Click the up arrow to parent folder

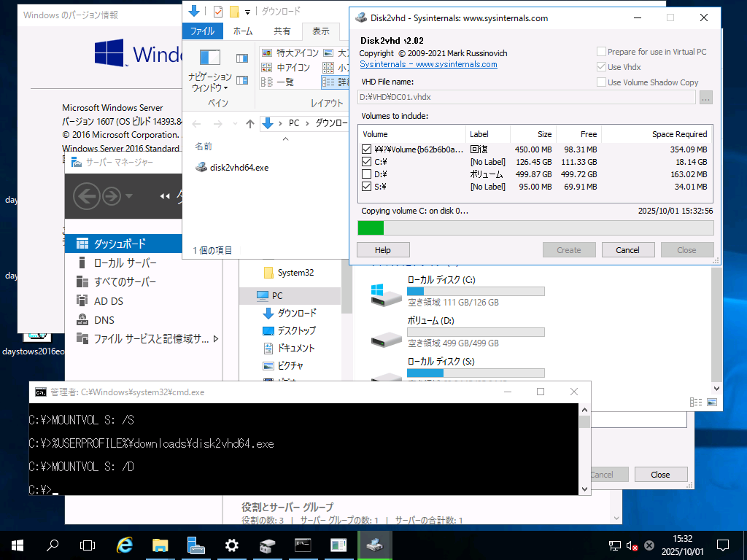click(x=249, y=123)
